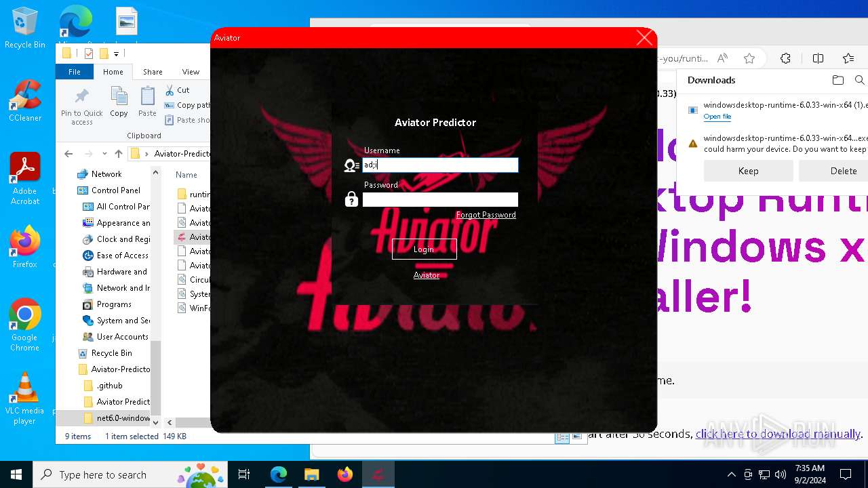
Task: Click the favorite star icon in Edge address bar
Action: click(x=749, y=58)
